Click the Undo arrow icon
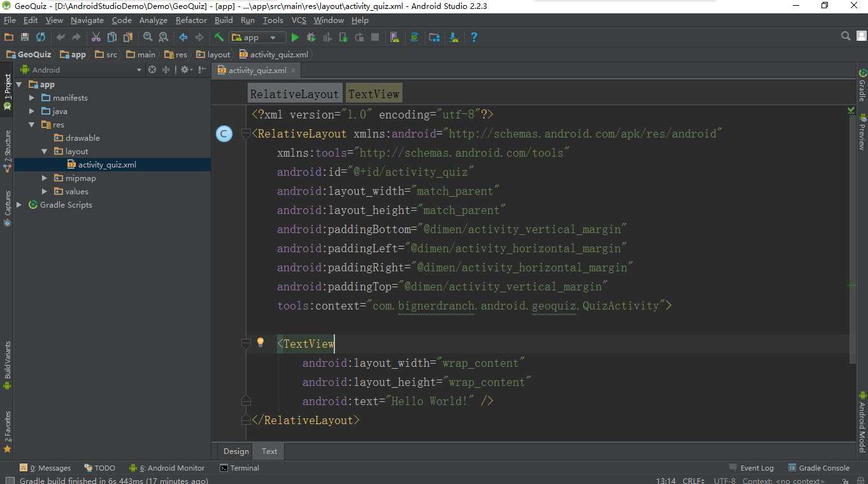The width and height of the screenshot is (868, 484). tap(60, 38)
